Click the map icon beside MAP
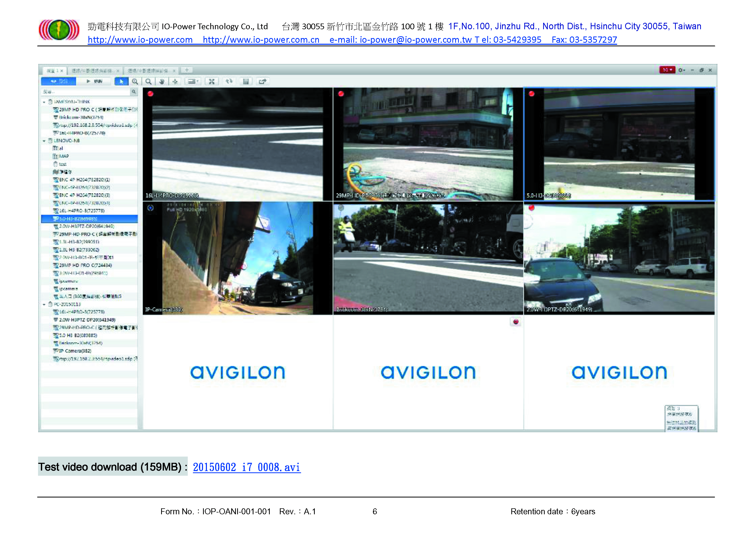Screen dimensions: 756x535 pyautogui.click(x=55, y=156)
